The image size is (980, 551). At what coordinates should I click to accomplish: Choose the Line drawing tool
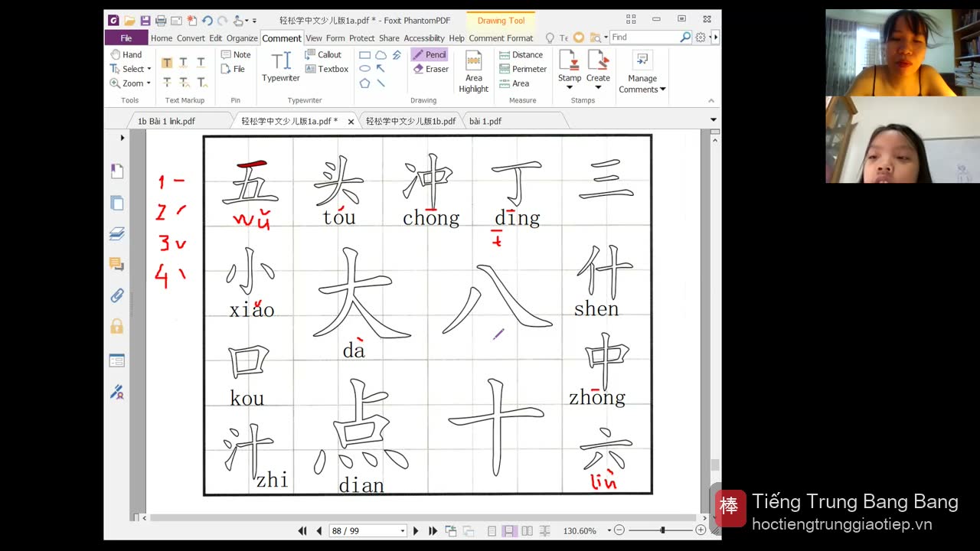[x=381, y=83]
